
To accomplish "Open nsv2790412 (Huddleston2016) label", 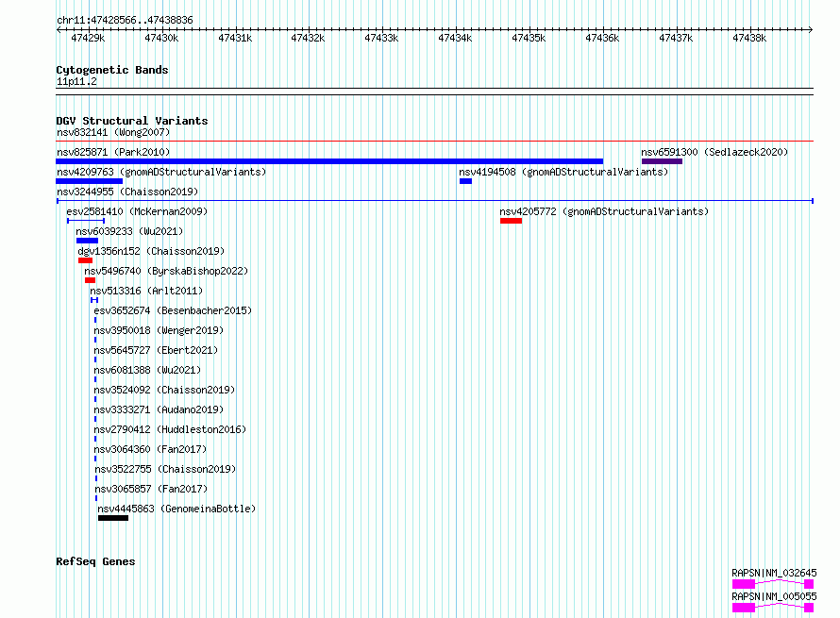I will 170,429.
